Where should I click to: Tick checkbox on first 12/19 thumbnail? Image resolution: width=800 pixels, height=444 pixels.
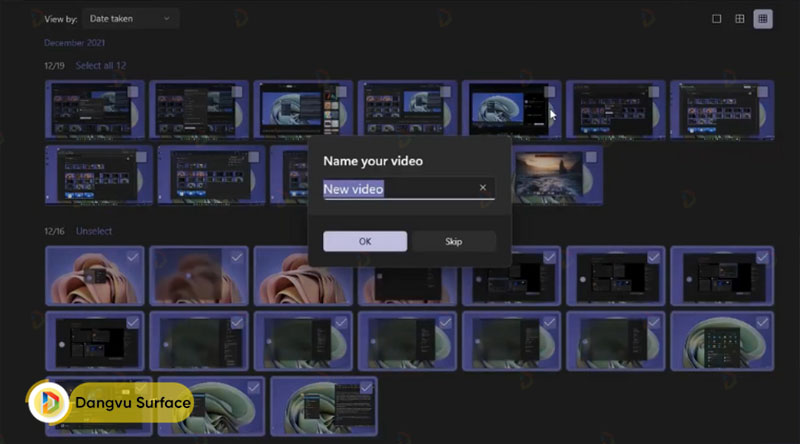[x=133, y=92]
